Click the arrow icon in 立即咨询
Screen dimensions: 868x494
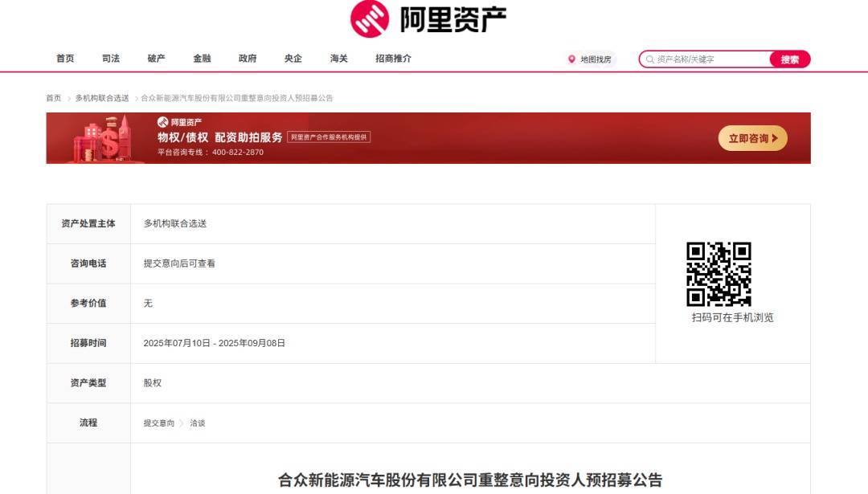point(775,138)
